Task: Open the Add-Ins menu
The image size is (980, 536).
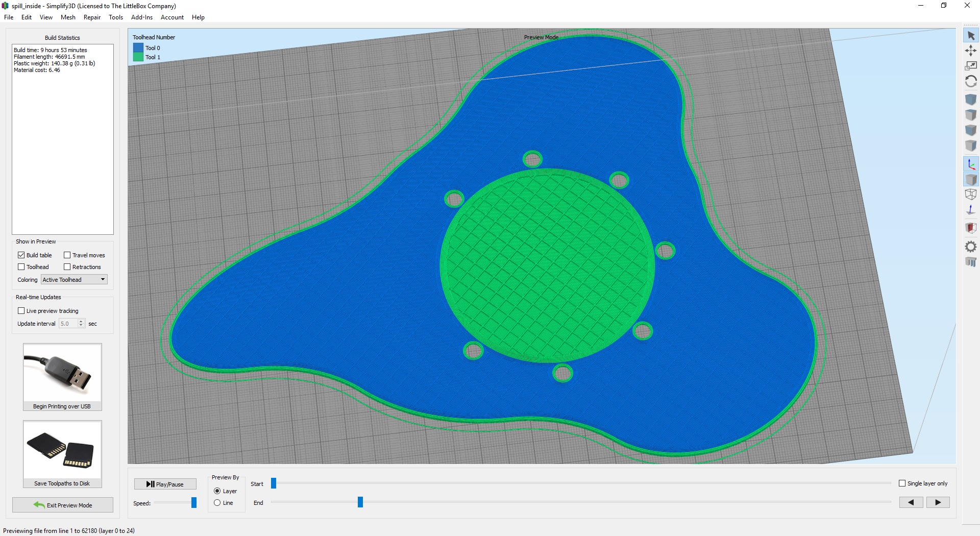Action: [142, 17]
